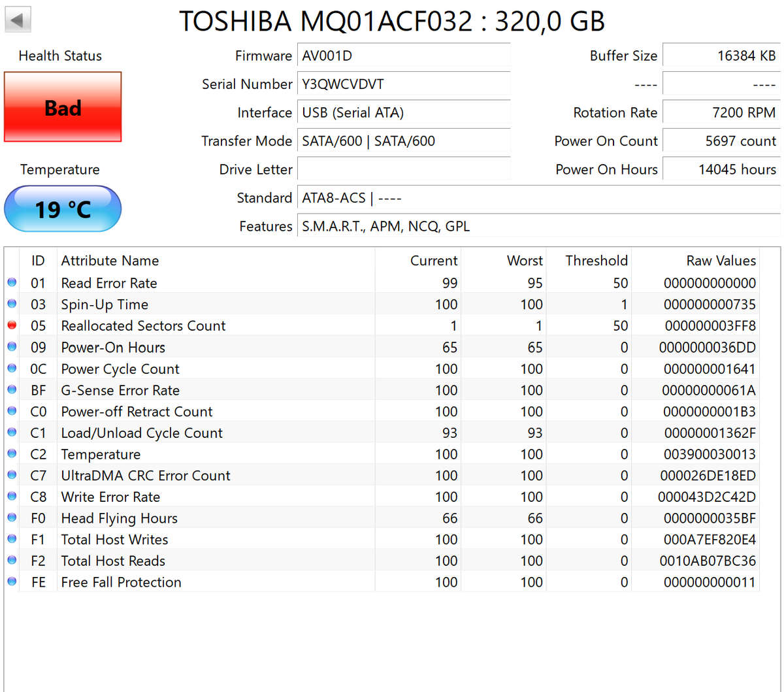Select the Current column header
The width and height of the screenshot is (784, 692).
click(434, 260)
